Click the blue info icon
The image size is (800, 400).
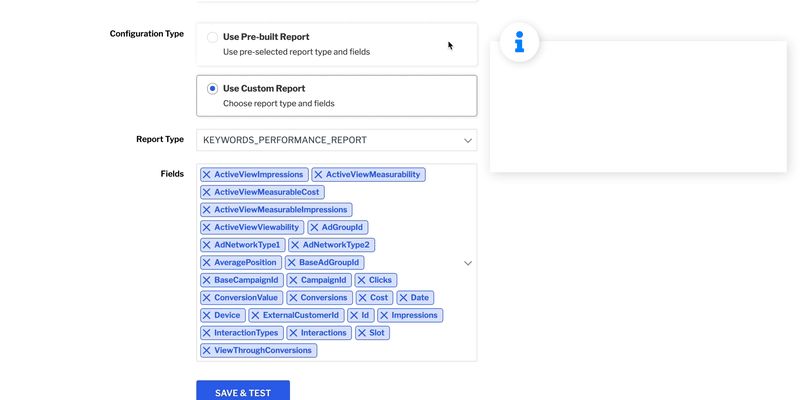519,42
